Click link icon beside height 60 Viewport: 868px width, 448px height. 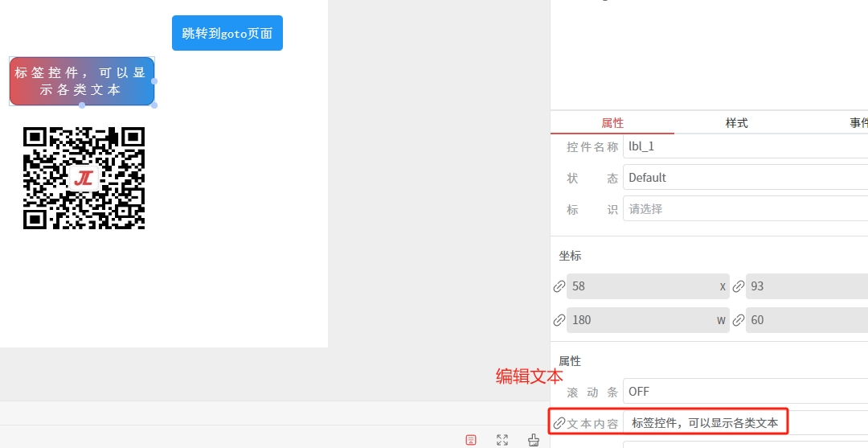point(739,320)
